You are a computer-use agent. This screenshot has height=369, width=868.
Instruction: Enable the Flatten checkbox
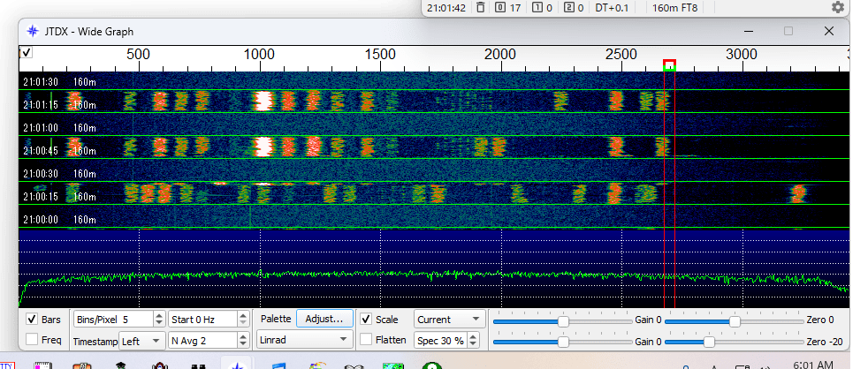pyautogui.click(x=366, y=340)
